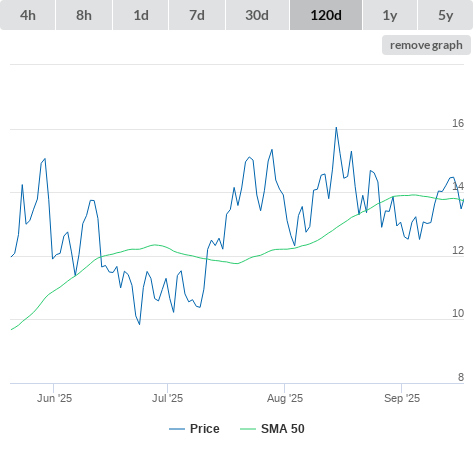
Task: Open the 5y time range view
Action: pos(446,15)
